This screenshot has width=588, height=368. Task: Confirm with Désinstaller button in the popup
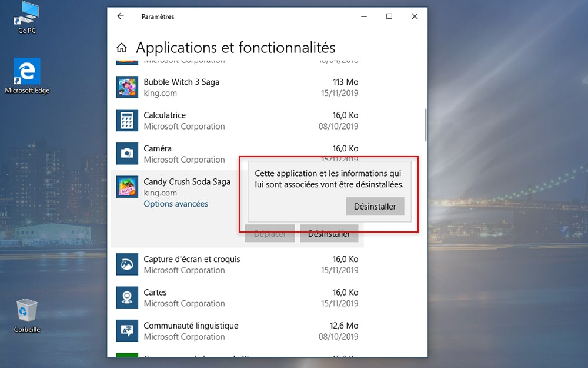375,206
